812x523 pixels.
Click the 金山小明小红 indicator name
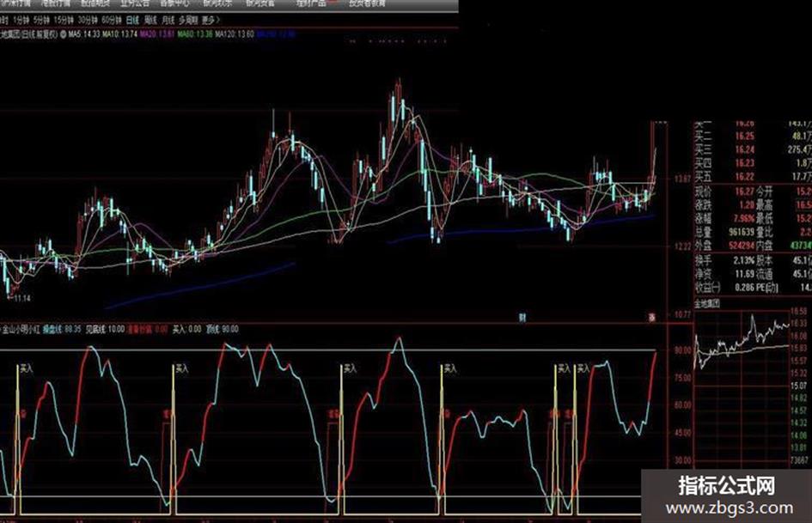pyautogui.click(x=21, y=329)
